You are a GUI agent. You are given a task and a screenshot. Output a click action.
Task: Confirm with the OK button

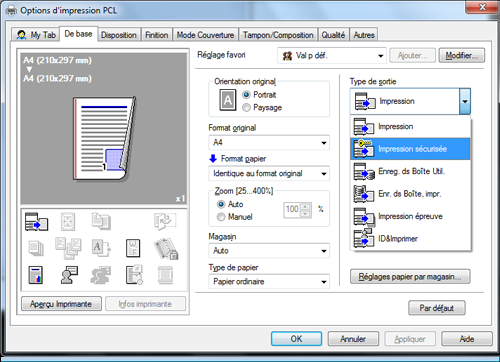coord(296,339)
